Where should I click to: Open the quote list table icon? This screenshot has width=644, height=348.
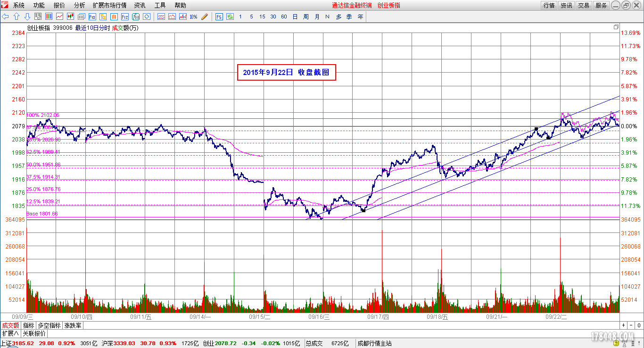[x=49, y=17]
